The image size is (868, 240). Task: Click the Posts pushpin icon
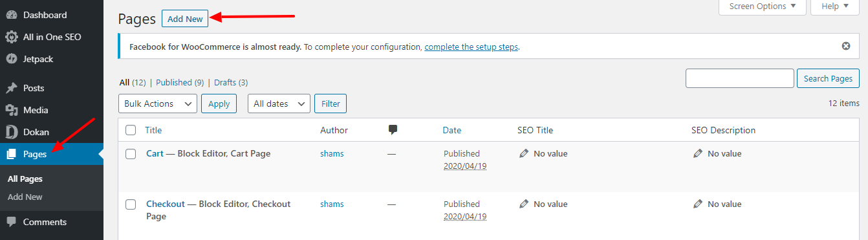point(12,88)
